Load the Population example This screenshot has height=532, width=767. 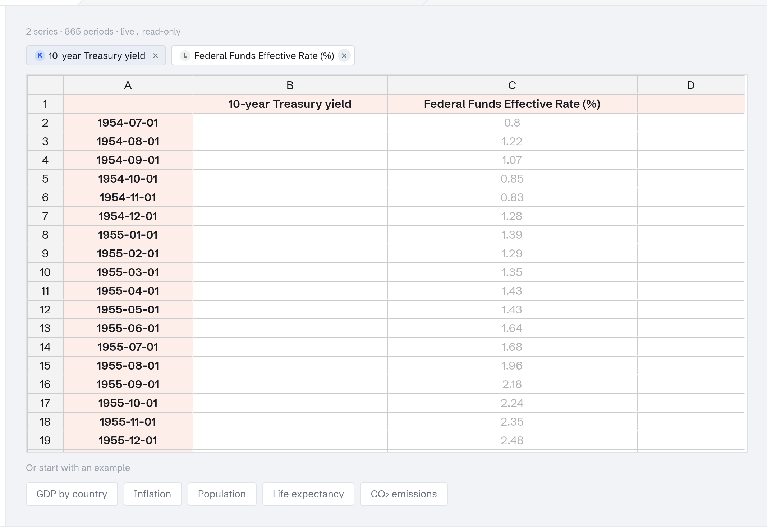point(222,494)
